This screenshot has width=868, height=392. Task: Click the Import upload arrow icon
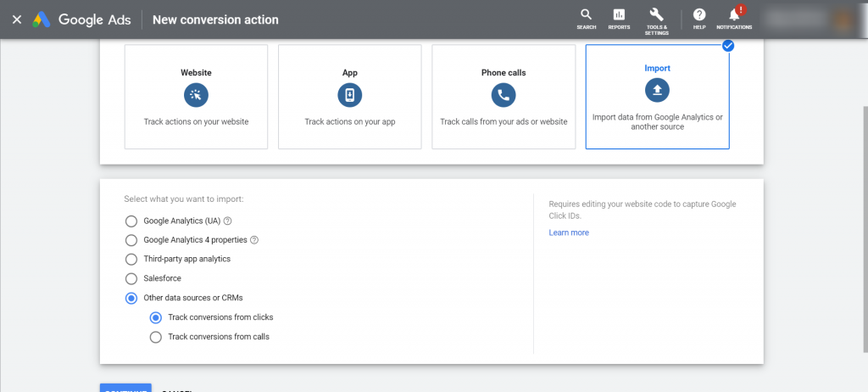[x=657, y=91]
